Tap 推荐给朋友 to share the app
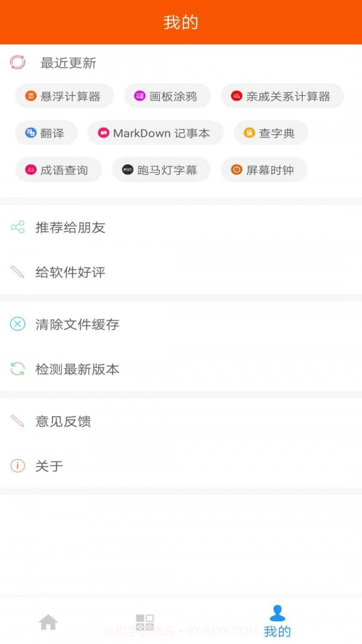 point(71,228)
